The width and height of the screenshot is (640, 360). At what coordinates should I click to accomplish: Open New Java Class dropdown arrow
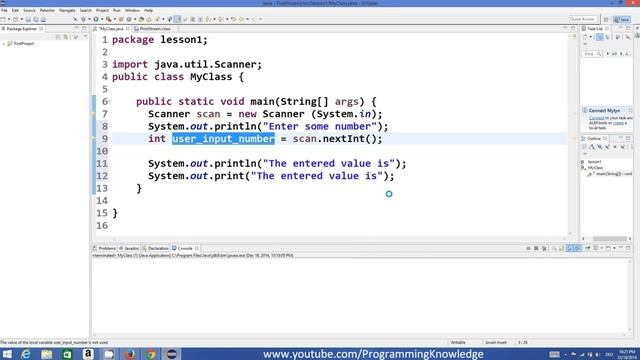click(135, 19)
